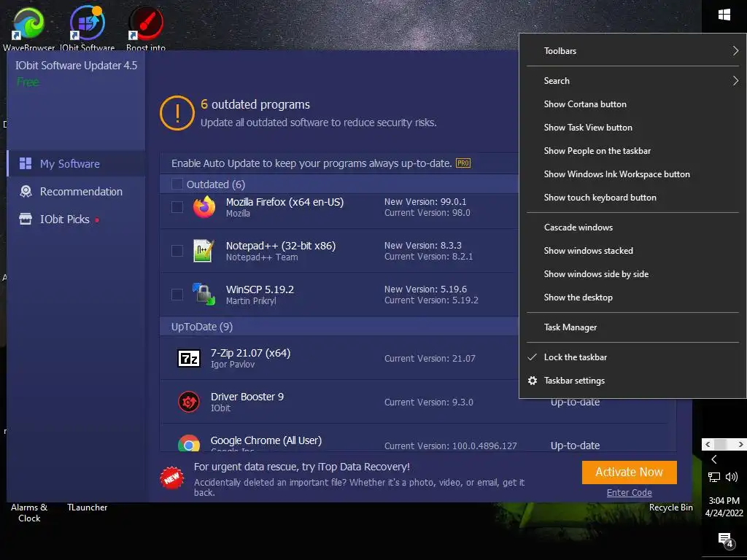Click 'Current Version: 21.07' for 7-Zip
The height and width of the screenshot is (560, 747).
(x=430, y=358)
